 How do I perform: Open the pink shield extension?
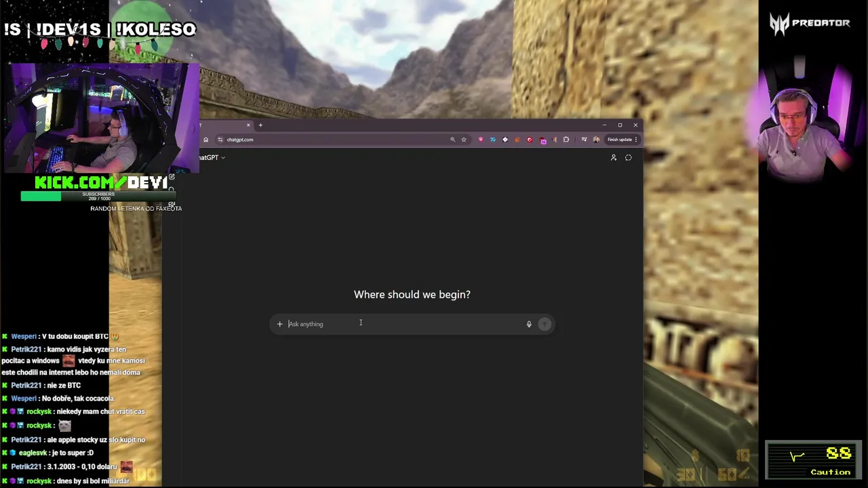click(481, 140)
